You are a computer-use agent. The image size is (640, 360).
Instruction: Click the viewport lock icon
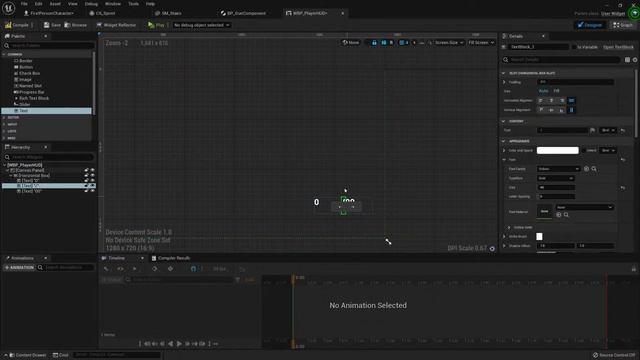[x=374, y=42]
